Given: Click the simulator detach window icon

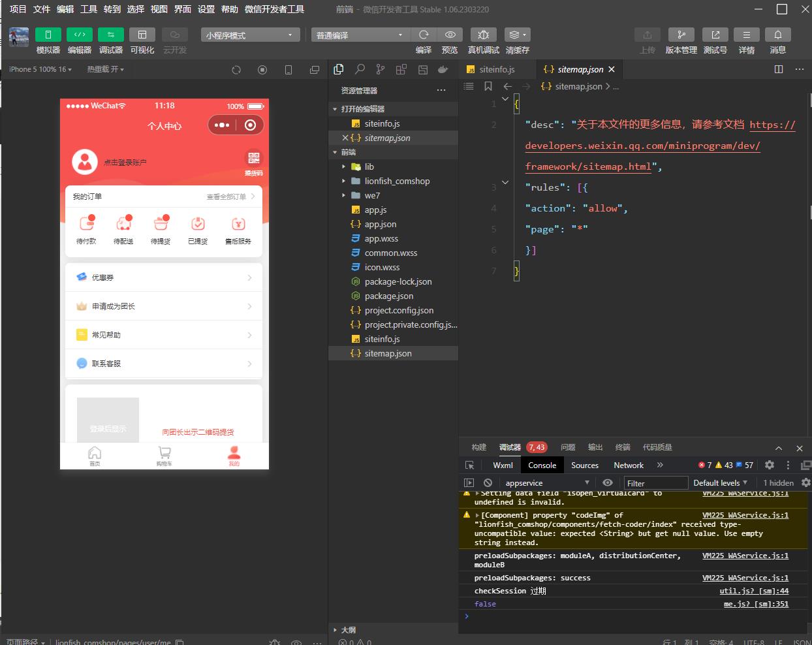Looking at the screenshot, I should click(315, 70).
